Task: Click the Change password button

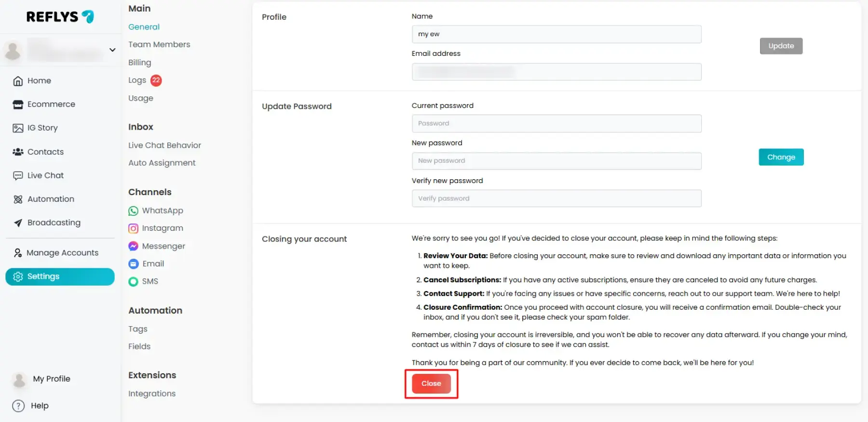Action: point(781,157)
